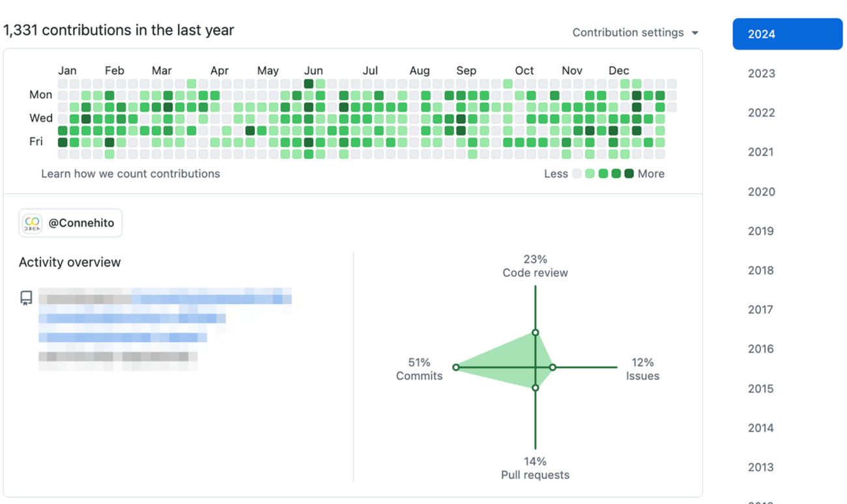Image resolution: width=847 pixels, height=504 pixels.
Task: Click the darkest green legend square near More
Action: (629, 174)
